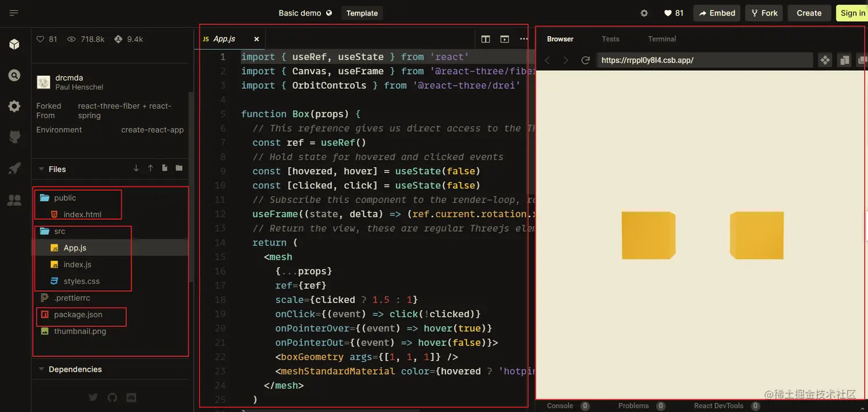Open .prettierrc in the file tree
The image size is (868, 412).
(x=72, y=298)
